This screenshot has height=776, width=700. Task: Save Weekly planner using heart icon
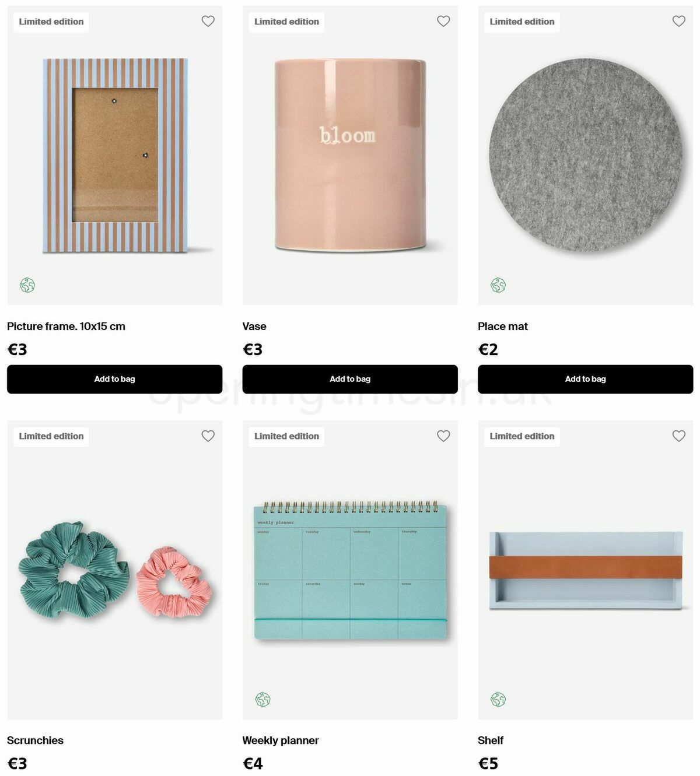(x=443, y=436)
